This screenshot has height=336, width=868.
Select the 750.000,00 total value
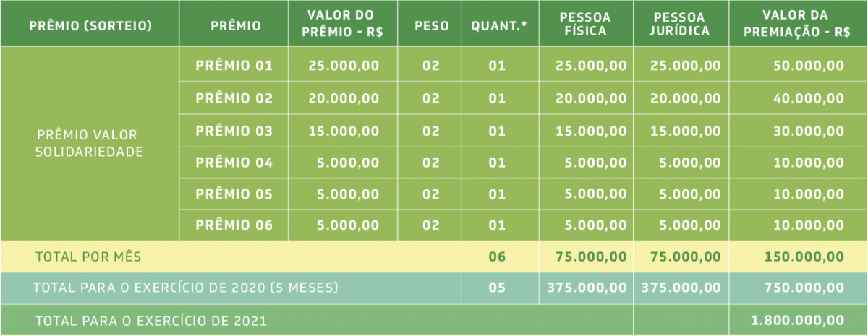(805, 288)
